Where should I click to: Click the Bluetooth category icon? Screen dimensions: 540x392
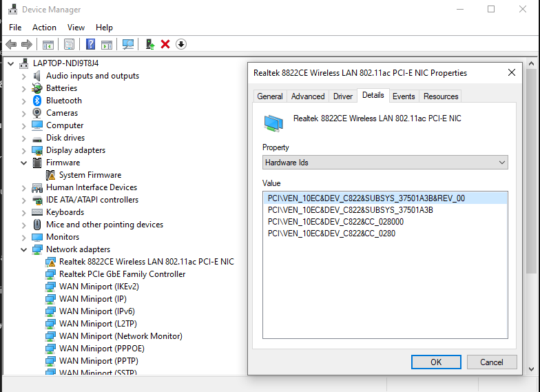[x=37, y=101]
